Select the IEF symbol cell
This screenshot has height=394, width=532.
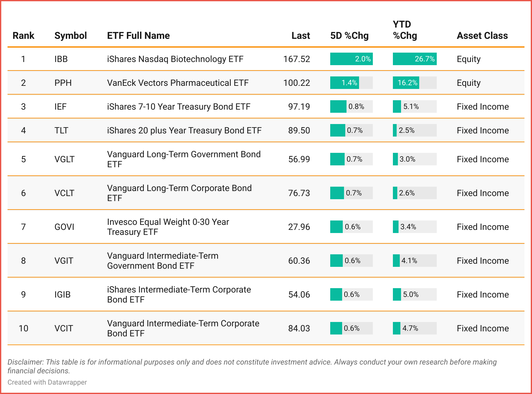[x=60, y=106]
